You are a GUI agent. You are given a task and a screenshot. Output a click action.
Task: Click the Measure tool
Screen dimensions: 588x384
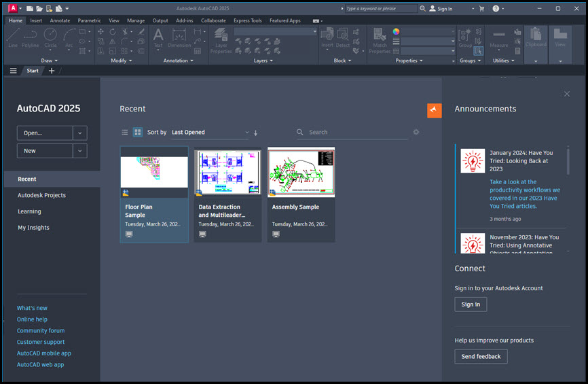(x=499, y=38)
